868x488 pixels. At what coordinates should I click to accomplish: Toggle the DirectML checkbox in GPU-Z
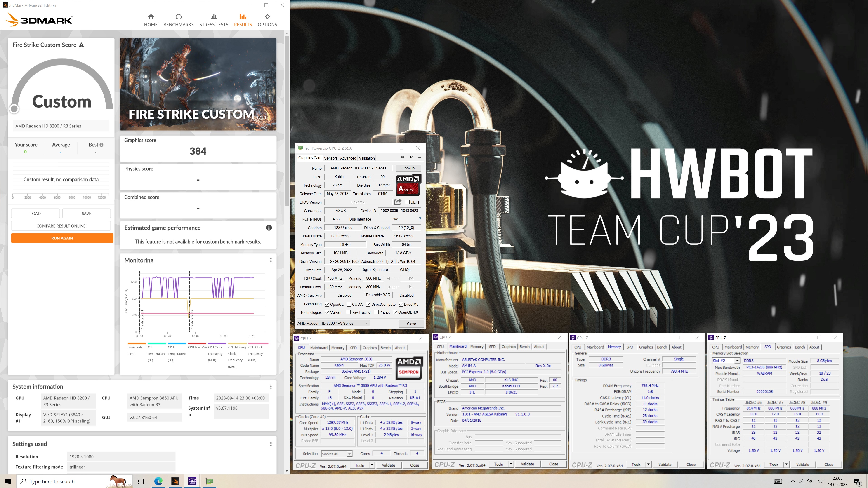[x=401, y=304]
